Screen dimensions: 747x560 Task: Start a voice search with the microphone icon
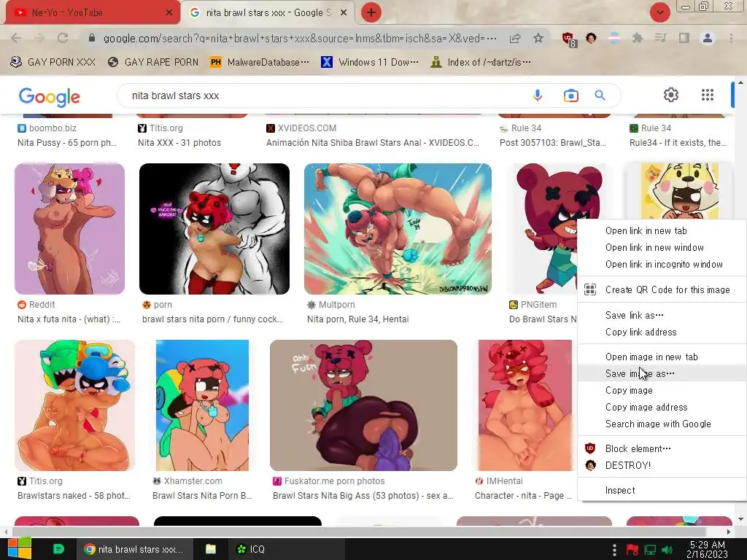click(x=538, y=96)
